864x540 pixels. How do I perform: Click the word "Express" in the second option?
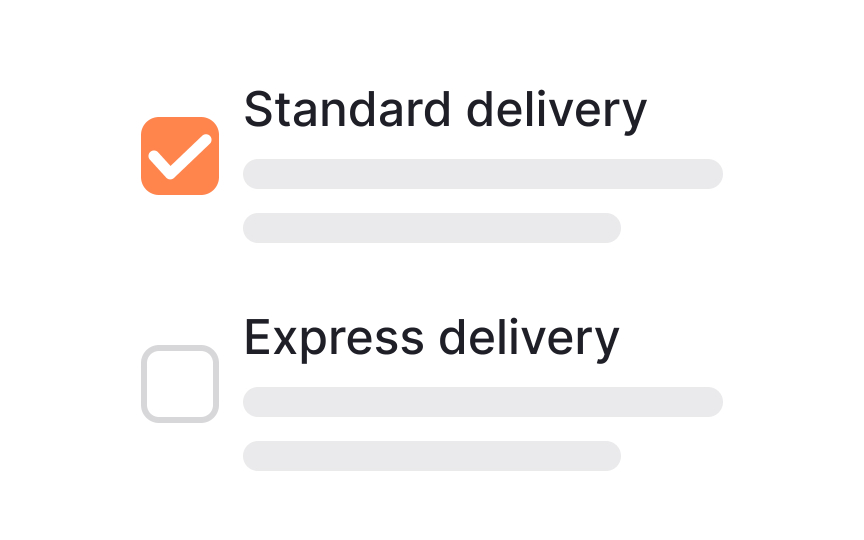coord(334,338)
